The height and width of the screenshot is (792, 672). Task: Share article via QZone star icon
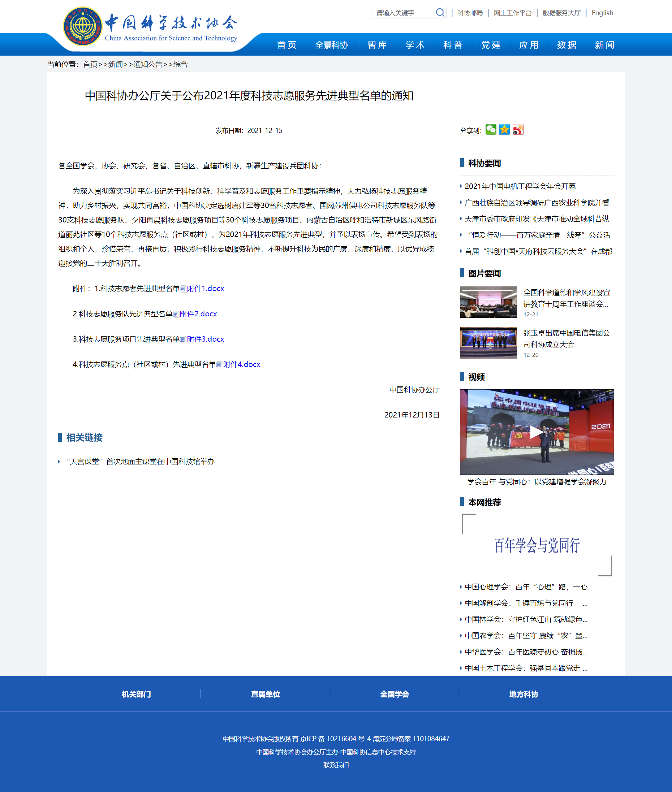click(504, 129)
